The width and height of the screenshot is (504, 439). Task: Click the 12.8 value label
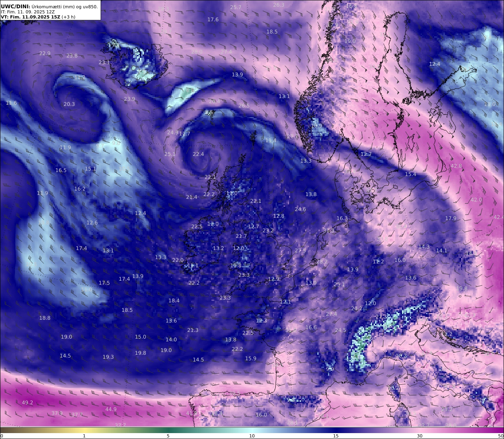(279, 216)
